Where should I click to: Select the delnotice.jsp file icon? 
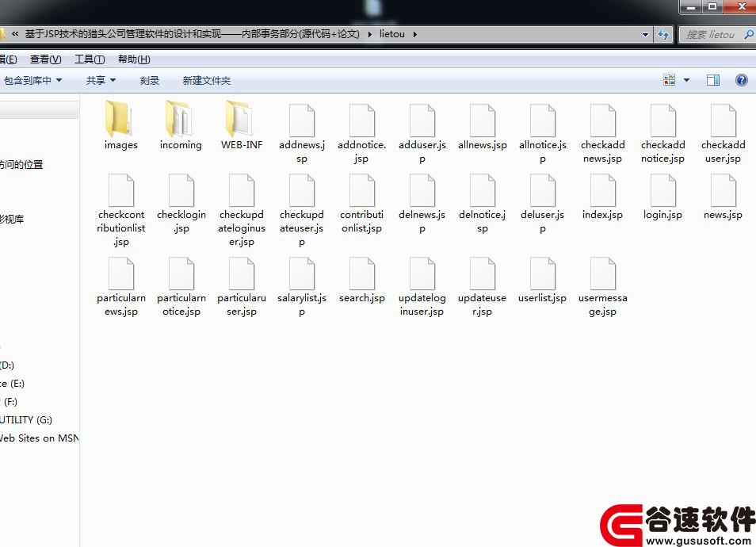coord(483,190)
